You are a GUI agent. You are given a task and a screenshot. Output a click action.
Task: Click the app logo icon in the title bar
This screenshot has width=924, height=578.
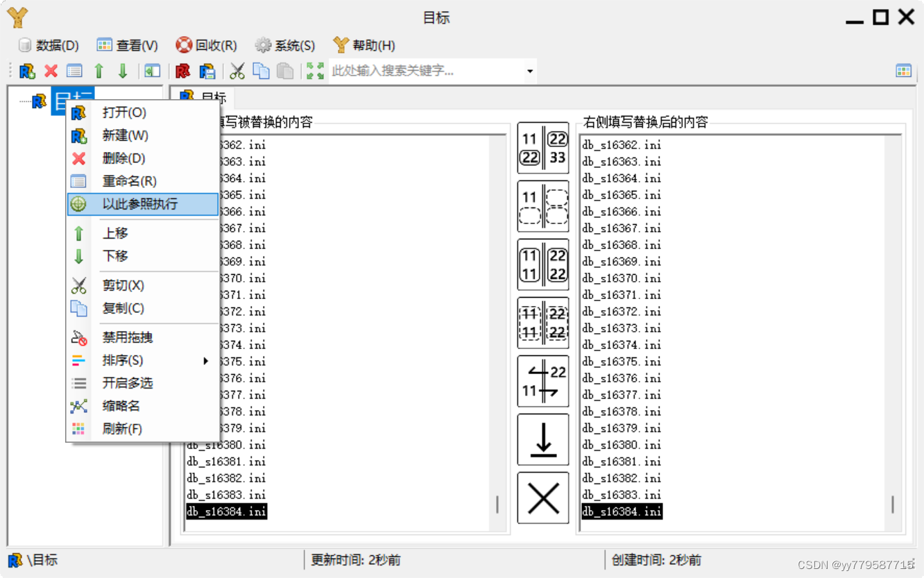tap(17, 17)
